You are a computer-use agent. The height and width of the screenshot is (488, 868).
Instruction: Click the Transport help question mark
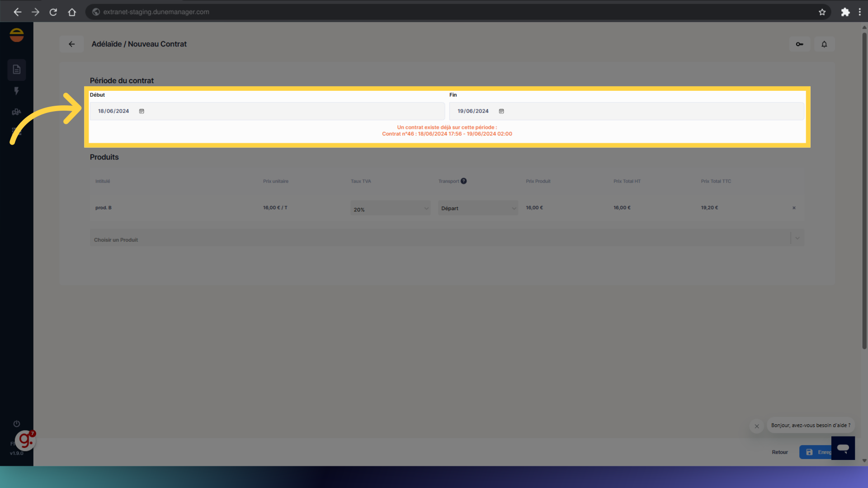[464, 181]
